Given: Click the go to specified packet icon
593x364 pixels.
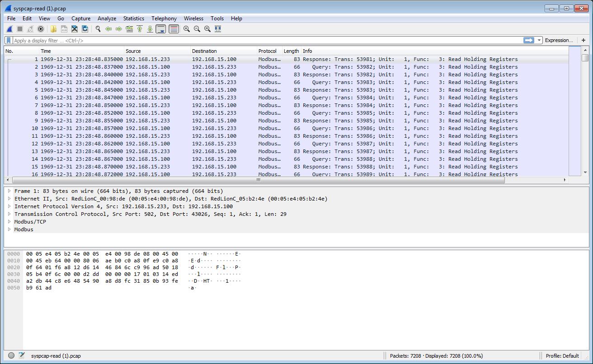Looking at the screenshot, I should 129,29.
